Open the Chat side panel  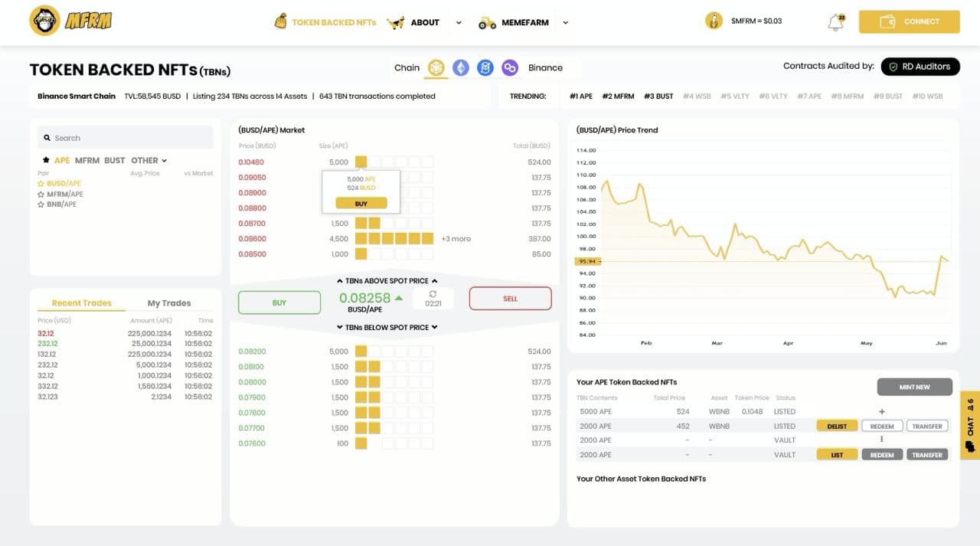pos(970,425)
